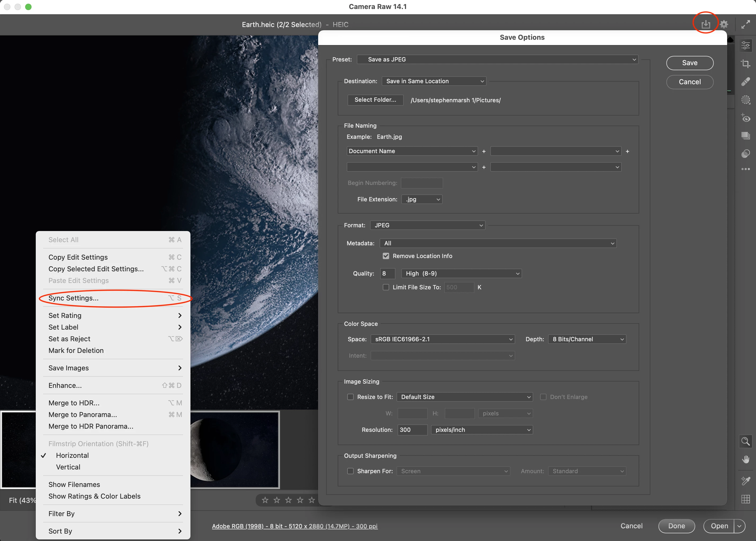Select the Crop tool
Image resolution: width=756 pixels, height=541 pixels.
tap(745, 63)
